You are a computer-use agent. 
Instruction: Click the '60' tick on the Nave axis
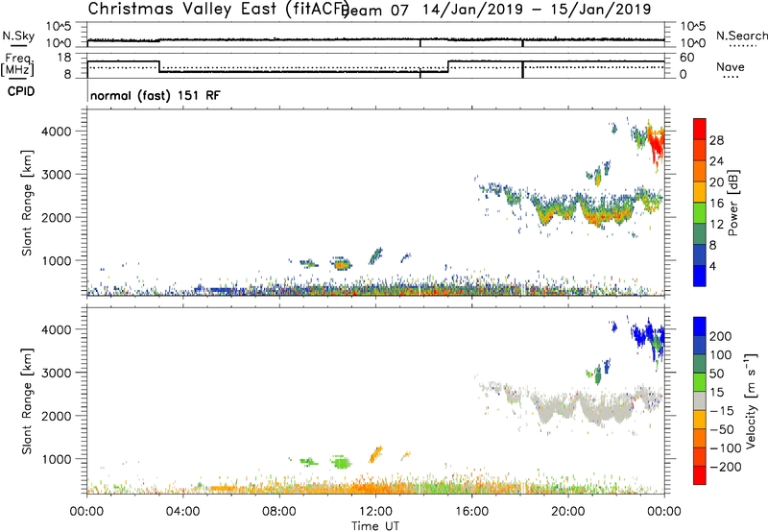(x=687, y=58)
